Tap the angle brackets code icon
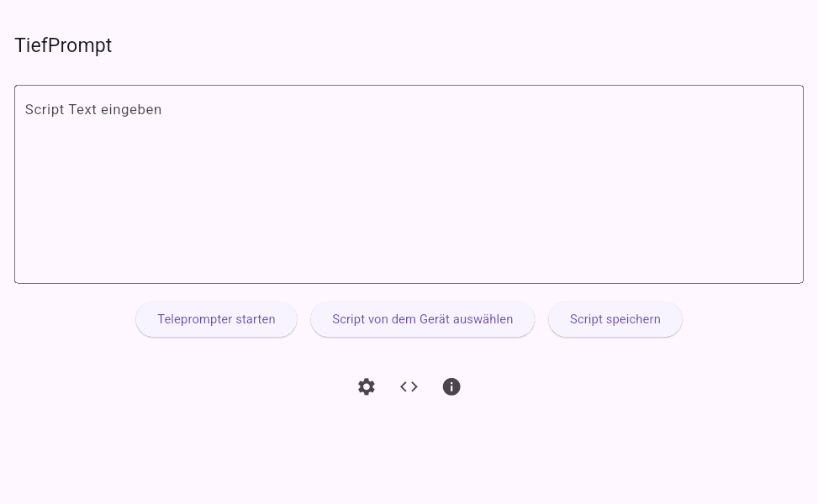Screen dimensions: 818x504 (409, 386)
